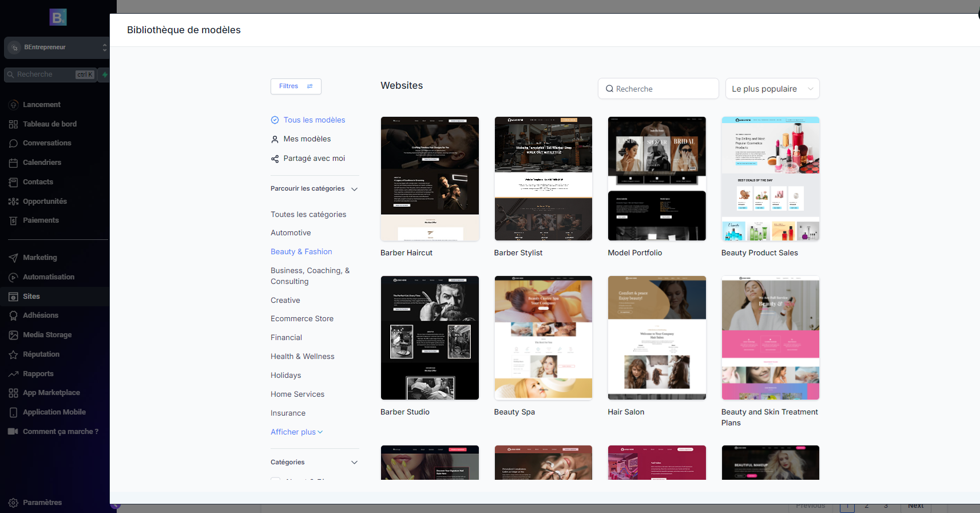980x513 pixels.
Task: Select the Creative category
Action: 285,301
